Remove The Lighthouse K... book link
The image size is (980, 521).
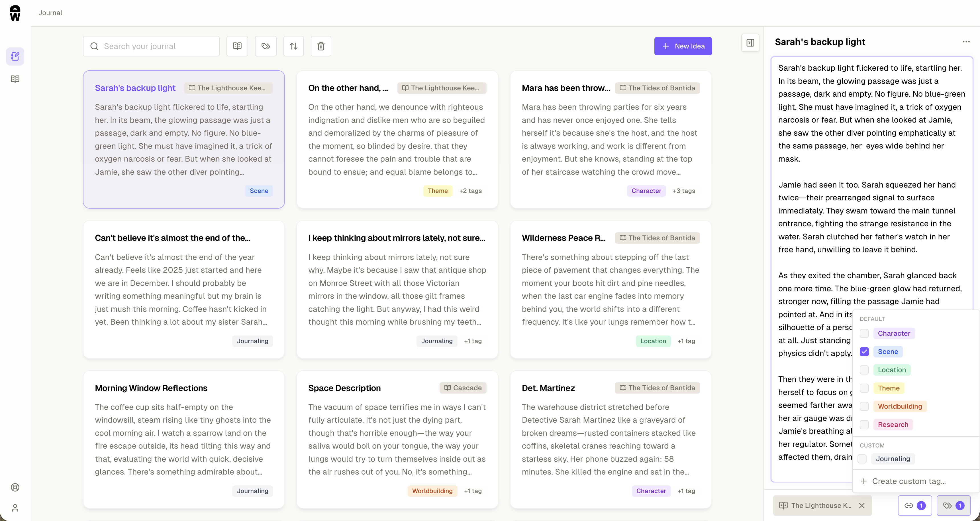point(862,505)
